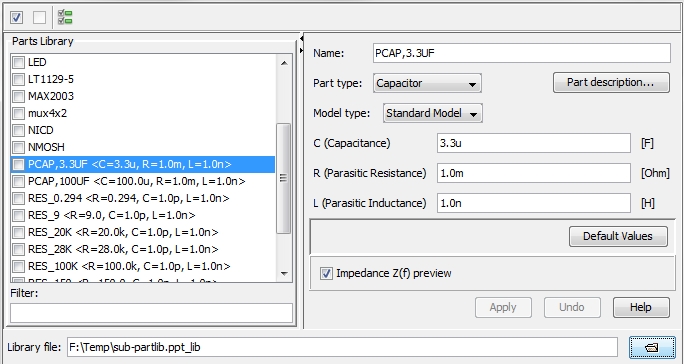Collapse panel using upper splitter arrow
Image resolution: width=684 pixels, height=364 pixels.
pos(301,39)
